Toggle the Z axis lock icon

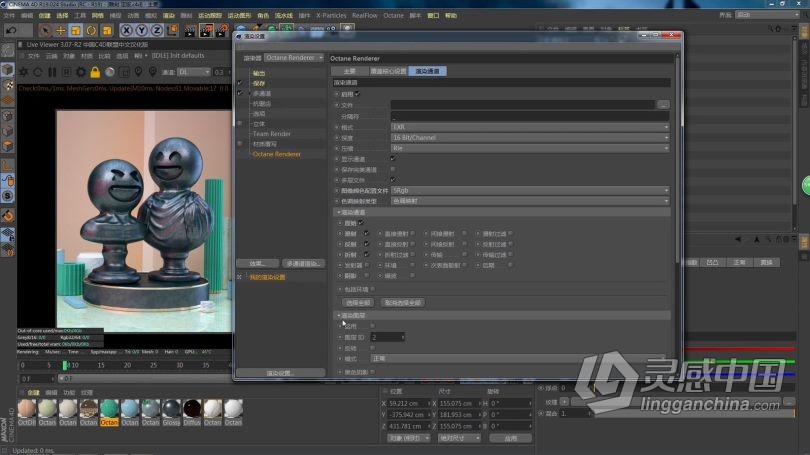tap(157, 30)
